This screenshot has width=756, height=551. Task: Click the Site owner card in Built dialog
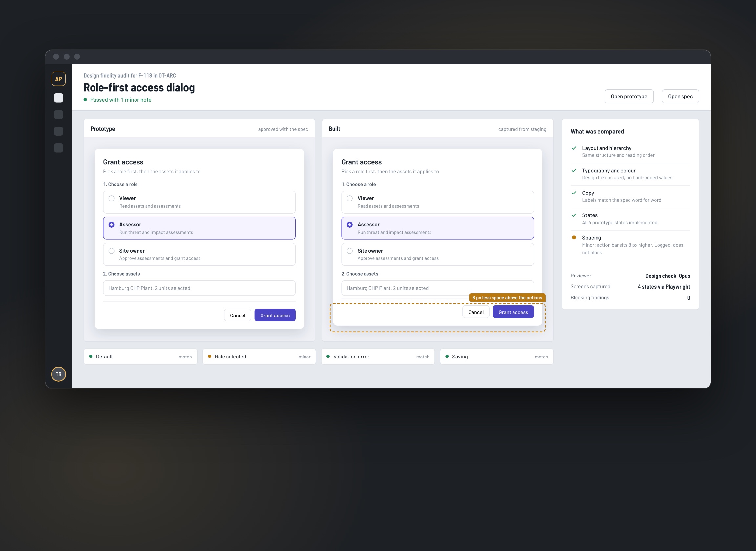coord(437,254)
